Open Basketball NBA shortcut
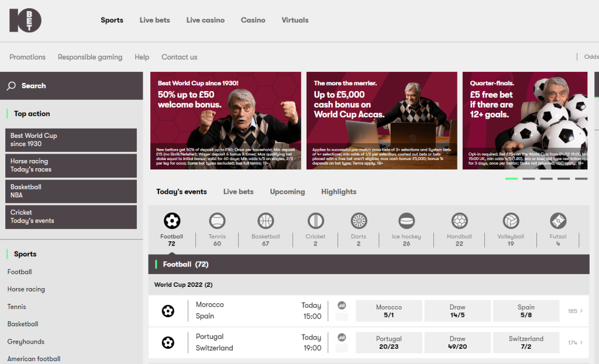 tap(71, 191)
